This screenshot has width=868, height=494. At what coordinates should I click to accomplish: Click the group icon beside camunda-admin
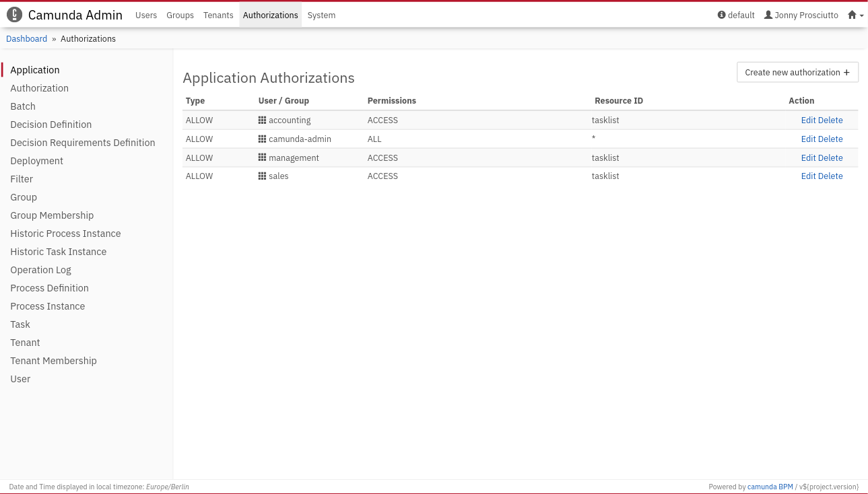263,139
